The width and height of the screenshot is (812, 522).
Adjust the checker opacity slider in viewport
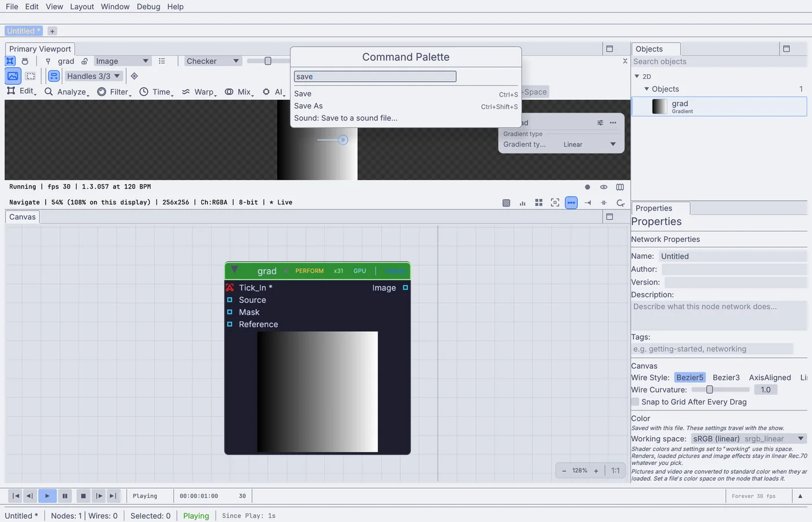coord(269,61)
